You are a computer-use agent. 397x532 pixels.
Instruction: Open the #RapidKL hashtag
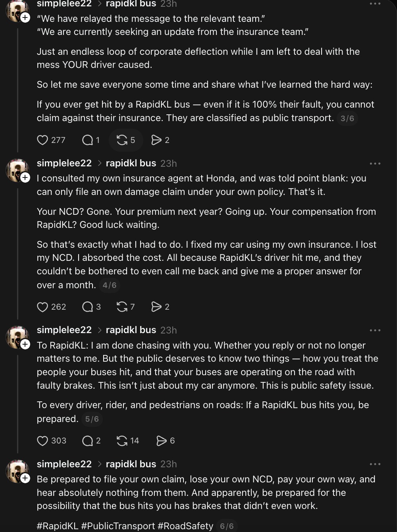pos(58,526)
